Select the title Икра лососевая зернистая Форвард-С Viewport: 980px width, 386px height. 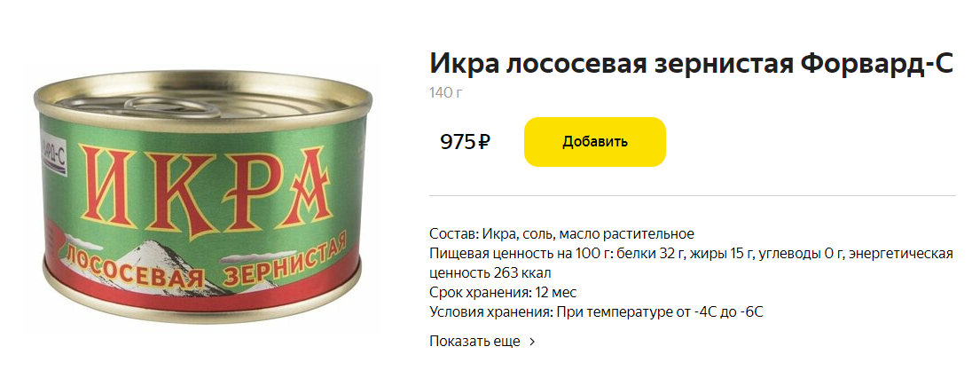(x=692, y=65)
